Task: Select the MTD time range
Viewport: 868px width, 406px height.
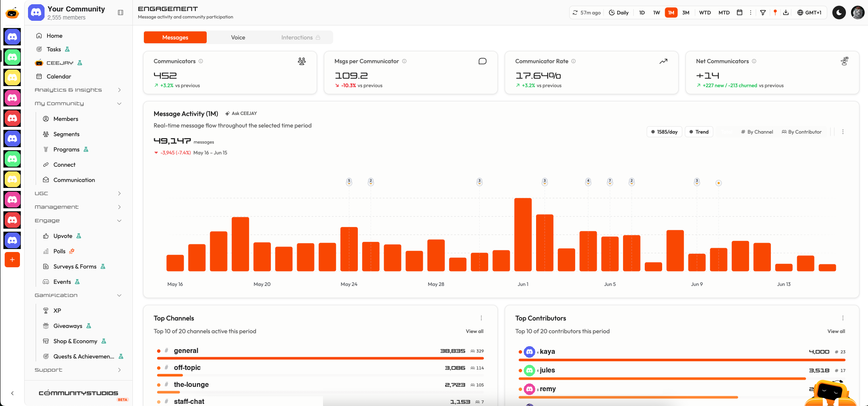Action: point(724,13)
